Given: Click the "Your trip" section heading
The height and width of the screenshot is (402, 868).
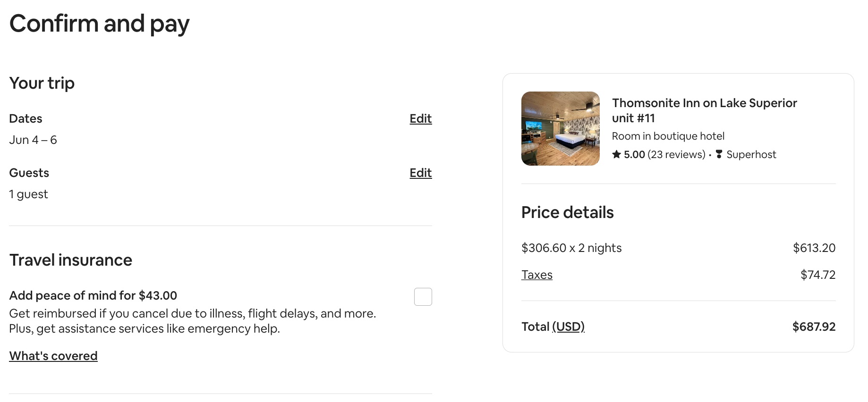Looking at the screenshot, I should click(x=42, y=83).
